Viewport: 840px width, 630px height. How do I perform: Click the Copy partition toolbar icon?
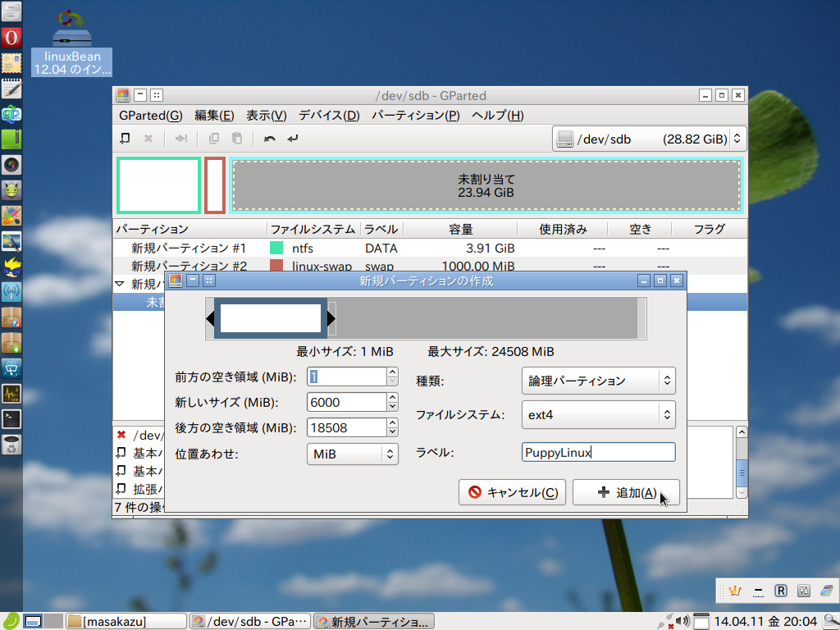(x=213, y=138)
